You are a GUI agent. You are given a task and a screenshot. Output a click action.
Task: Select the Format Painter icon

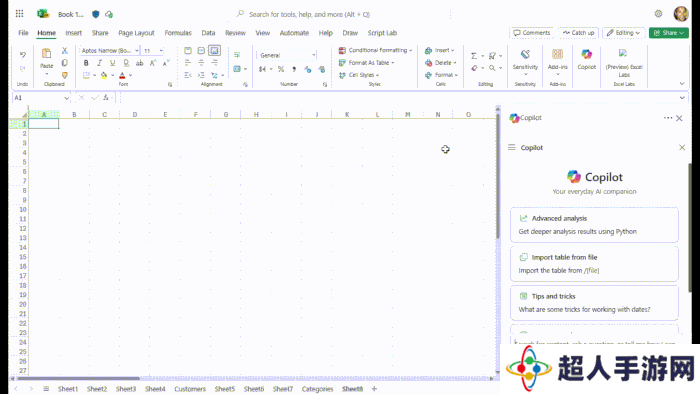point(65,75)
